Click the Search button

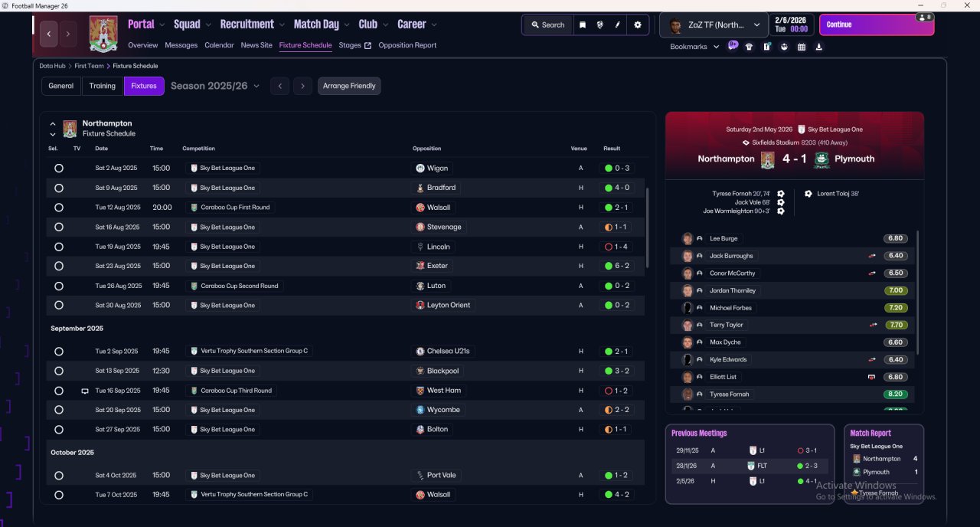[547, 25]
